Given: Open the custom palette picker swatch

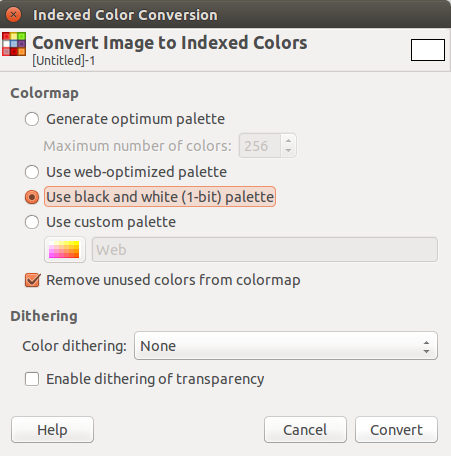Looking at the screenshot, I should 65,250.
